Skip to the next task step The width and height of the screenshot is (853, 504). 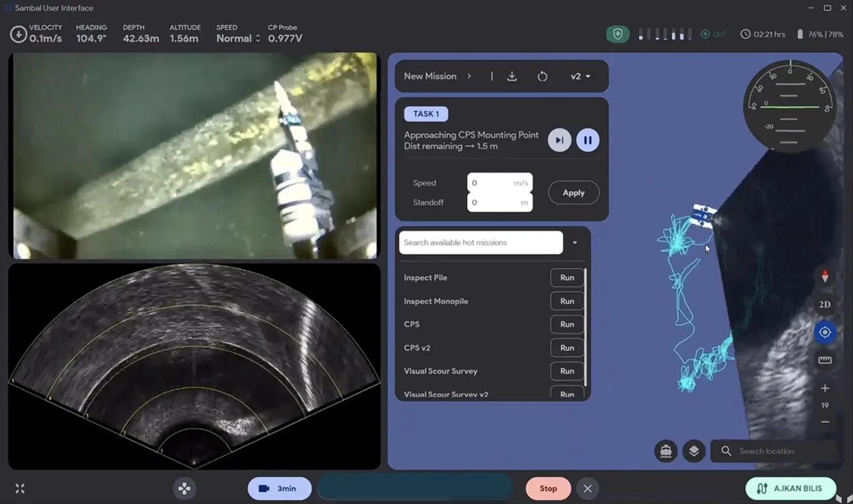(559, 140)
